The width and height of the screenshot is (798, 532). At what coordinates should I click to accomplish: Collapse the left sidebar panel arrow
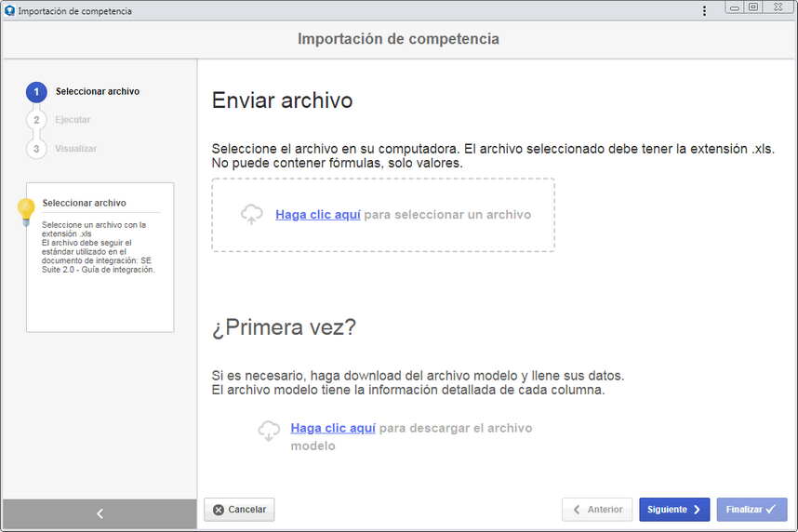pyautogui.click(x=100, y=513)
